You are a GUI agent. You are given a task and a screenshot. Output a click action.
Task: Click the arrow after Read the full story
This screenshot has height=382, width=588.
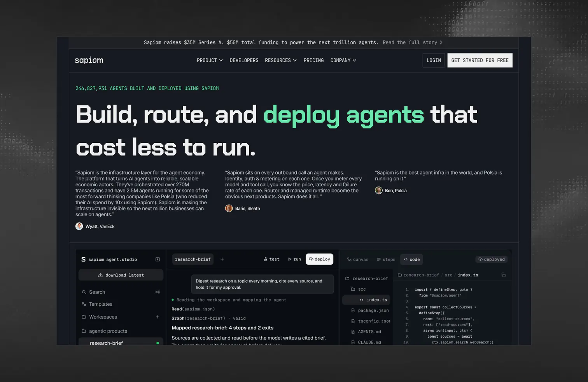tap(441, 42)
